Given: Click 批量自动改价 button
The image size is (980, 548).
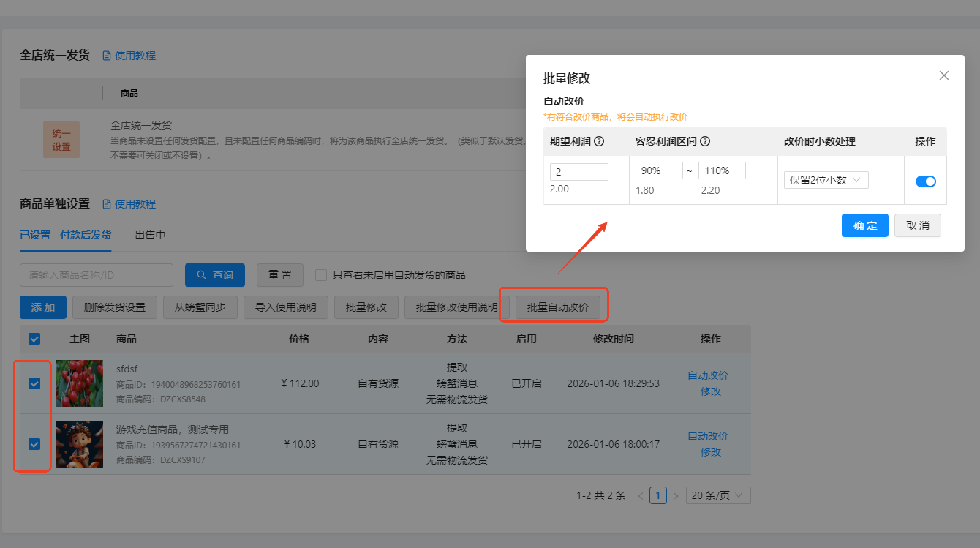Looking at the screenshot, I should [x=558, y=307].
